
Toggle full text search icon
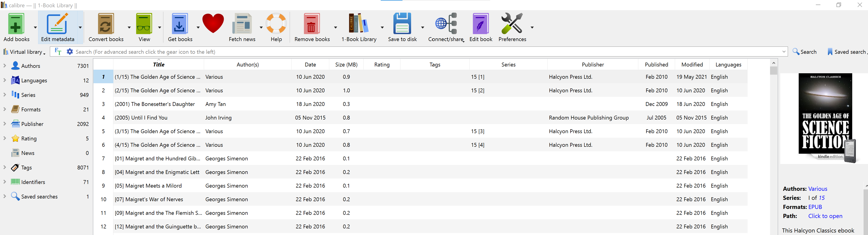(58, 51)
